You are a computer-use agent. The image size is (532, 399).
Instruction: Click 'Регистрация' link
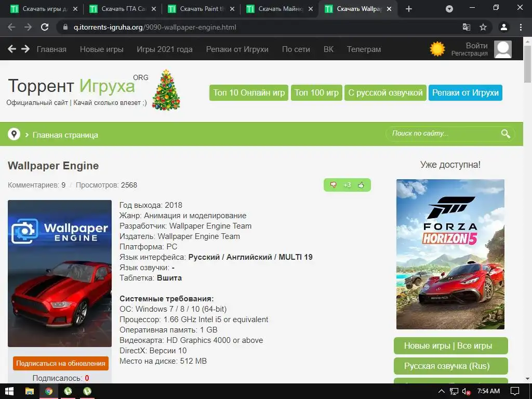pyautogui.click(x=470, y=54)
